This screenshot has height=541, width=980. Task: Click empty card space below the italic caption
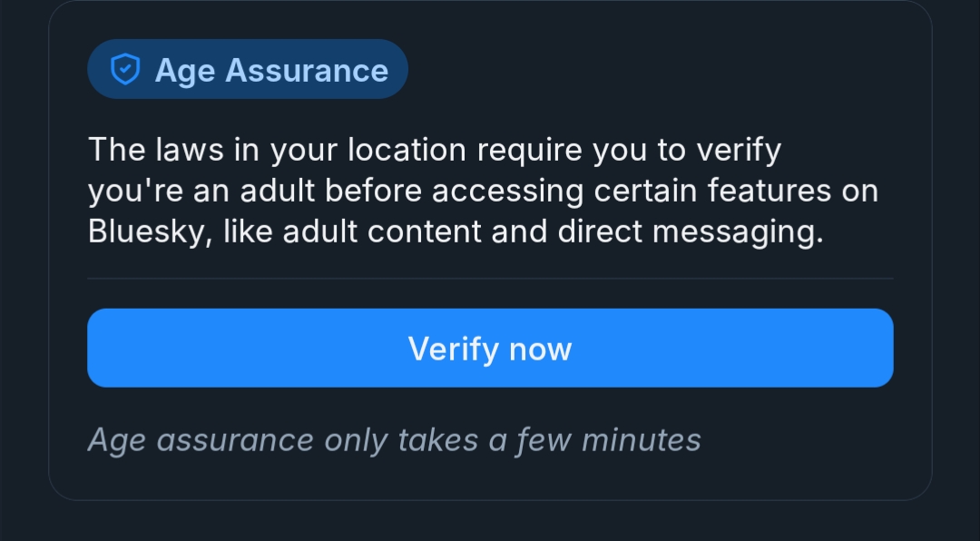490,479
